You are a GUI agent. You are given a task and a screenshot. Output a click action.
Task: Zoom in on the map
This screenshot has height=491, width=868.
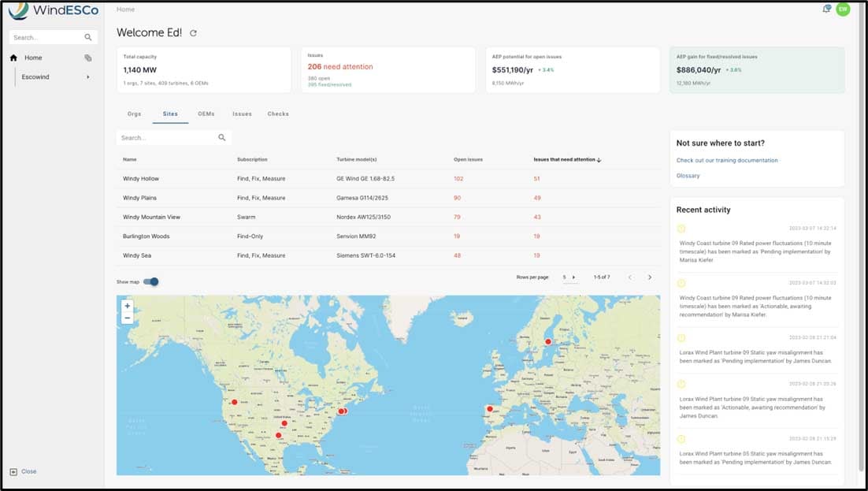tap(128, 306)
